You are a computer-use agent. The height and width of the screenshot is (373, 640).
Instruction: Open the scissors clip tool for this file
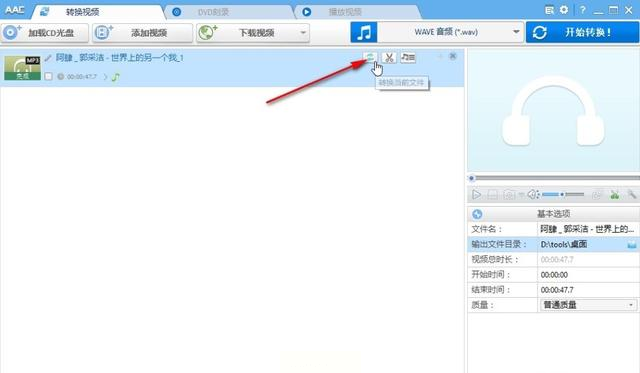(389, 58)
